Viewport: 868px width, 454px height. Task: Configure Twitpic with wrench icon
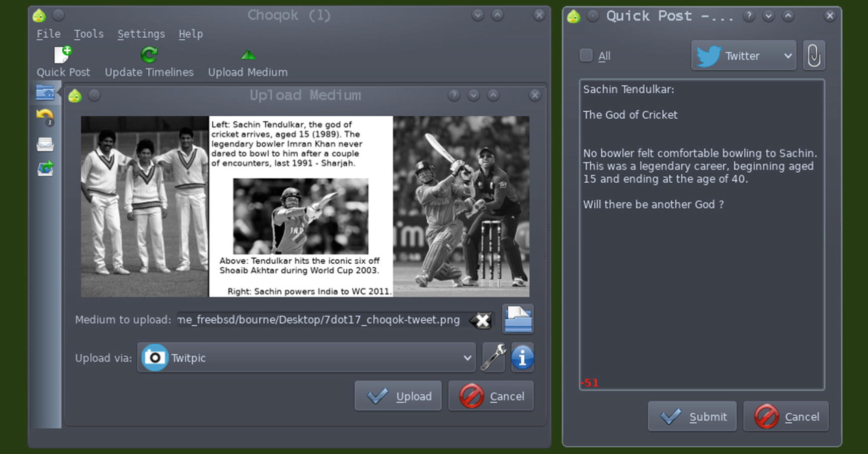[493, 358]
